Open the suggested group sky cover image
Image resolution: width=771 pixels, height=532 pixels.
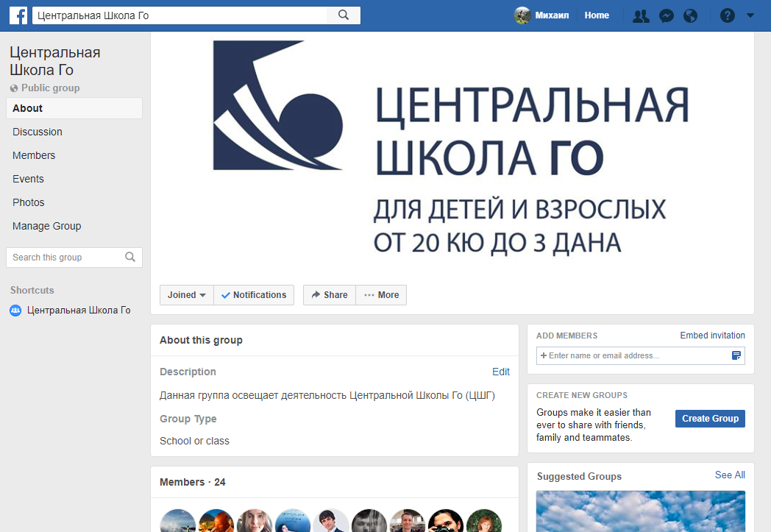[x=641, y=511]
